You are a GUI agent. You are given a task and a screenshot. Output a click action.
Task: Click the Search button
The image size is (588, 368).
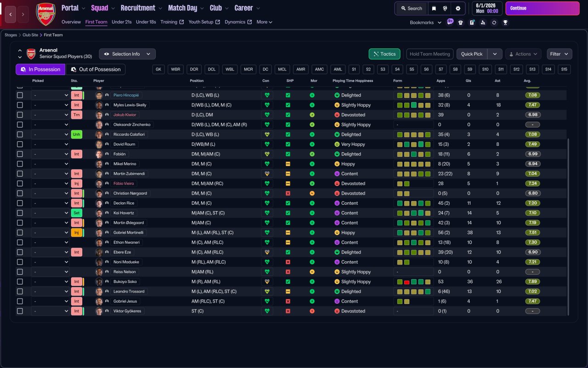click(411, 8)
